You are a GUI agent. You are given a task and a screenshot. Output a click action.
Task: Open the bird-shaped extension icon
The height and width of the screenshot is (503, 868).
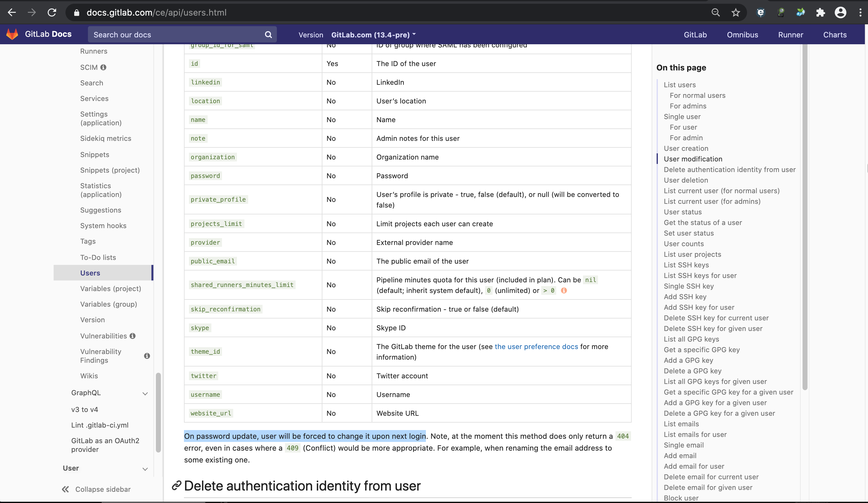(800, 13)
